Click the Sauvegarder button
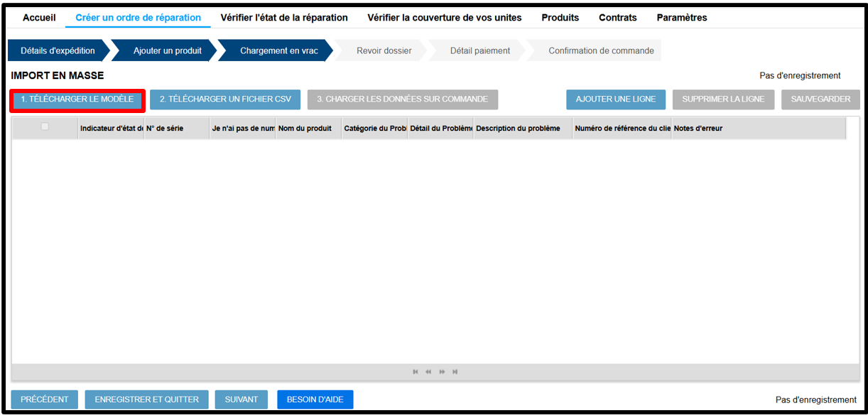Screen dimensions: 868x418 coord(820,100)
